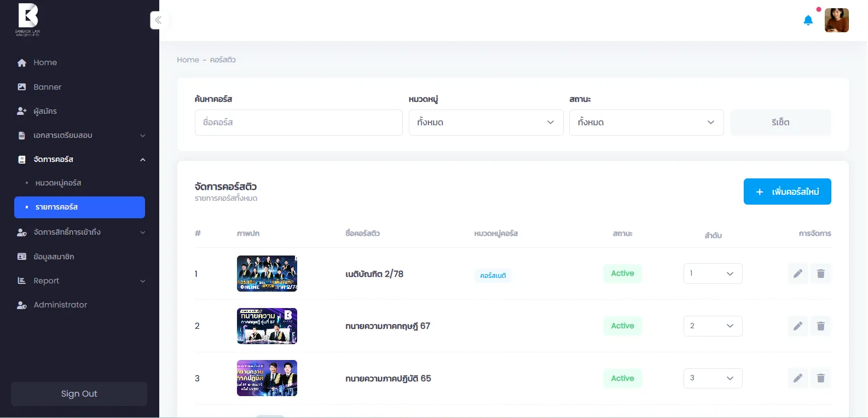Click the notification bell icon
868x418 pixels.
pos(808,21)
